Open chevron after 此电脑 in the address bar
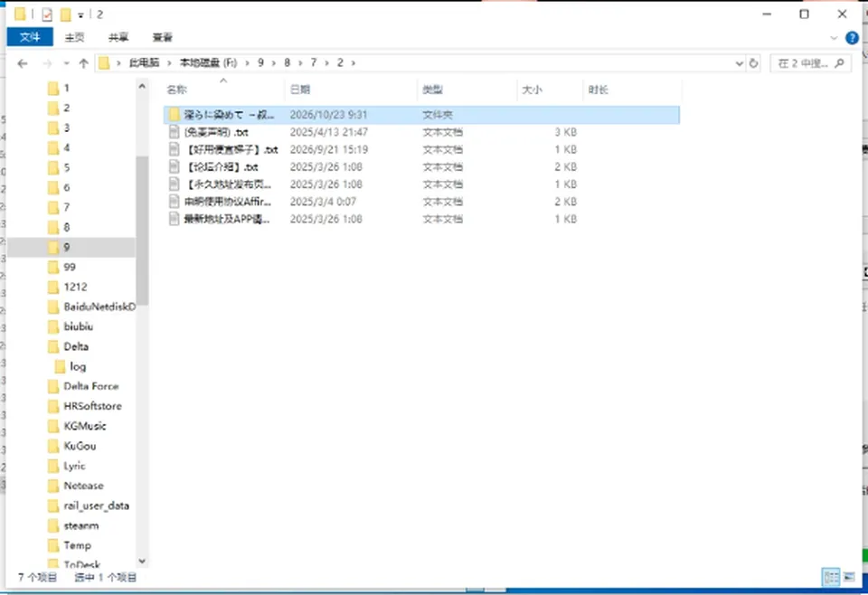The height and width of the screenshot is (595, 868). 169,63
